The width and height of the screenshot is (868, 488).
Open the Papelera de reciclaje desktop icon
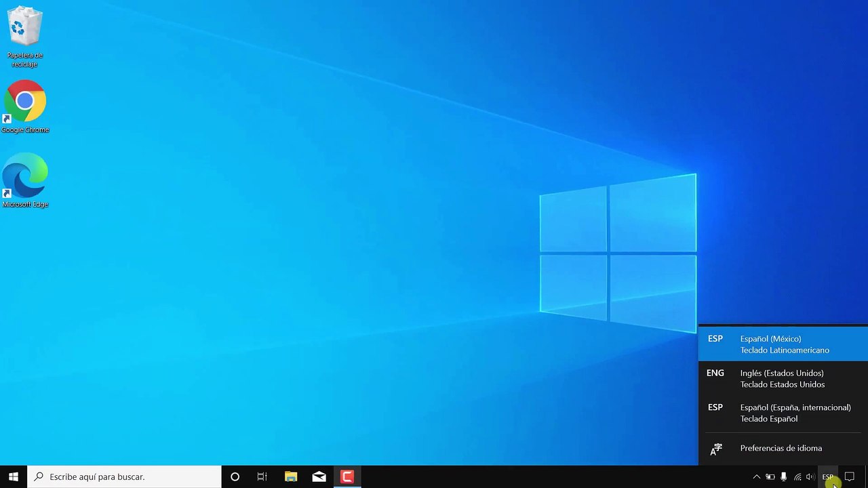coord(25,37)
